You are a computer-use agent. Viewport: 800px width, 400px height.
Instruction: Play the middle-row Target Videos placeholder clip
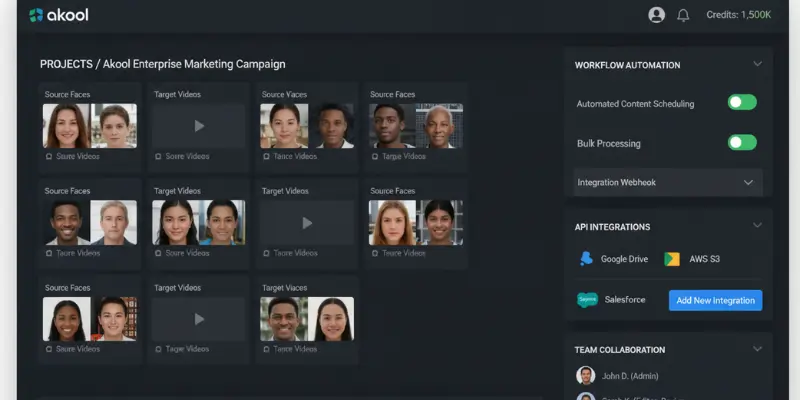coord(307,222)
